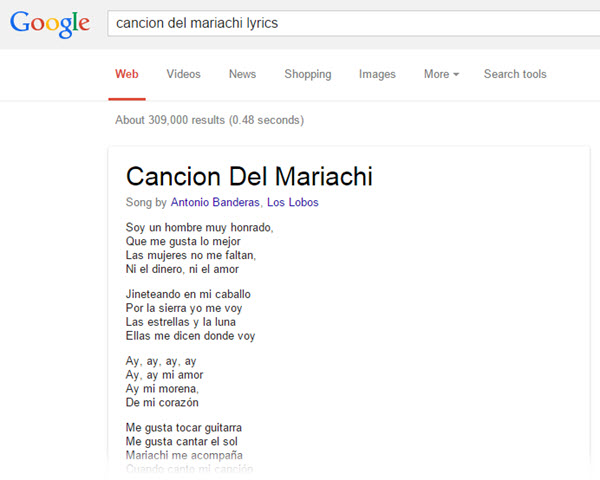Open the Antonio Banderas link

click(x=215, y=202)
